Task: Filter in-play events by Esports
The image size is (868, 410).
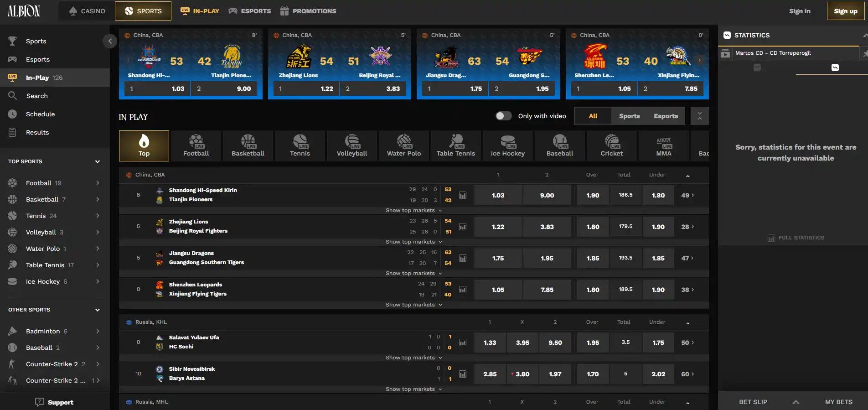Action: [666, 116]
